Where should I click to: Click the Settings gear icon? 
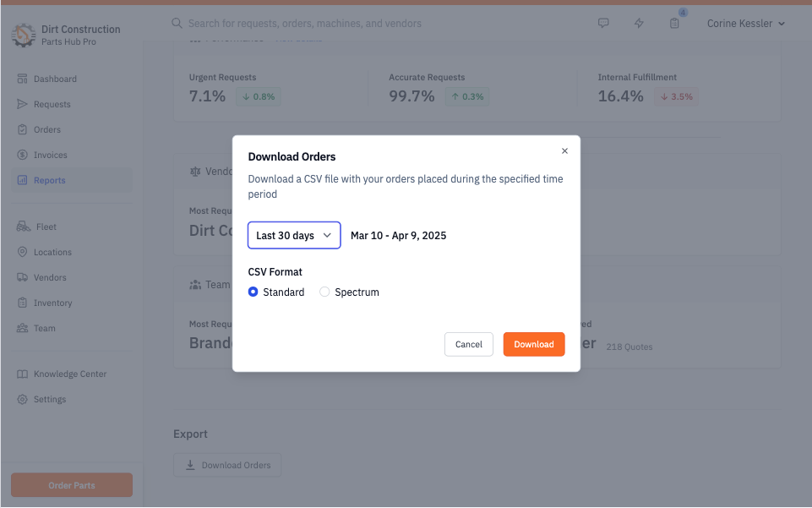[x=23, y=399]
